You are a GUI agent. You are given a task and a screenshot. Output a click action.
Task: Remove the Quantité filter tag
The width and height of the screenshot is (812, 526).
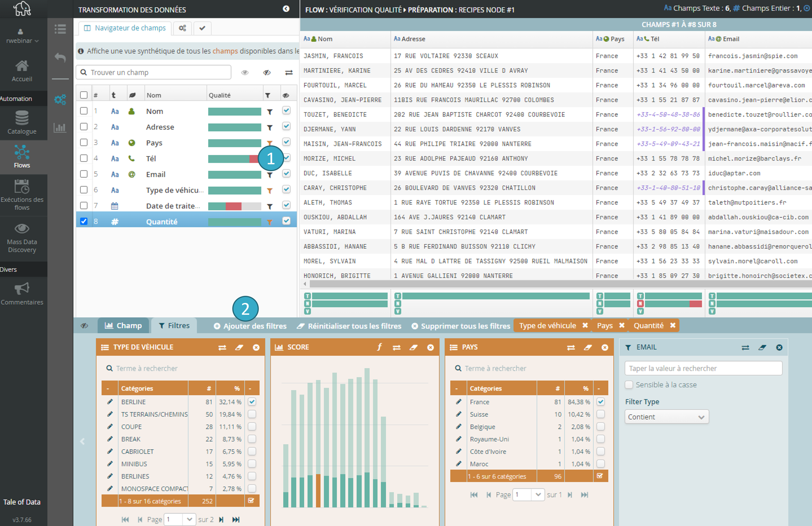pos(673,325)
